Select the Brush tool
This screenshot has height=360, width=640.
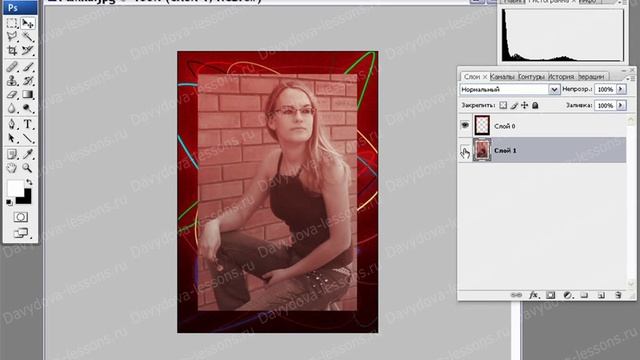[x=28, y=67]
